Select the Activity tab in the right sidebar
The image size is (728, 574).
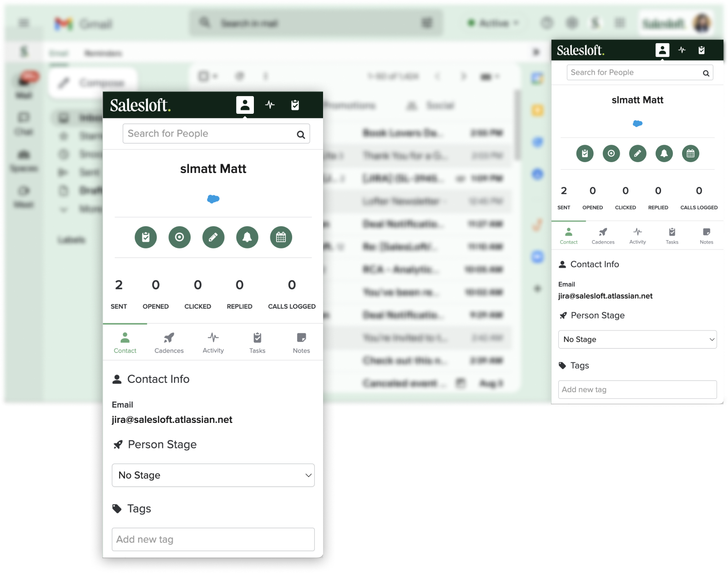(x=637, y=236)
